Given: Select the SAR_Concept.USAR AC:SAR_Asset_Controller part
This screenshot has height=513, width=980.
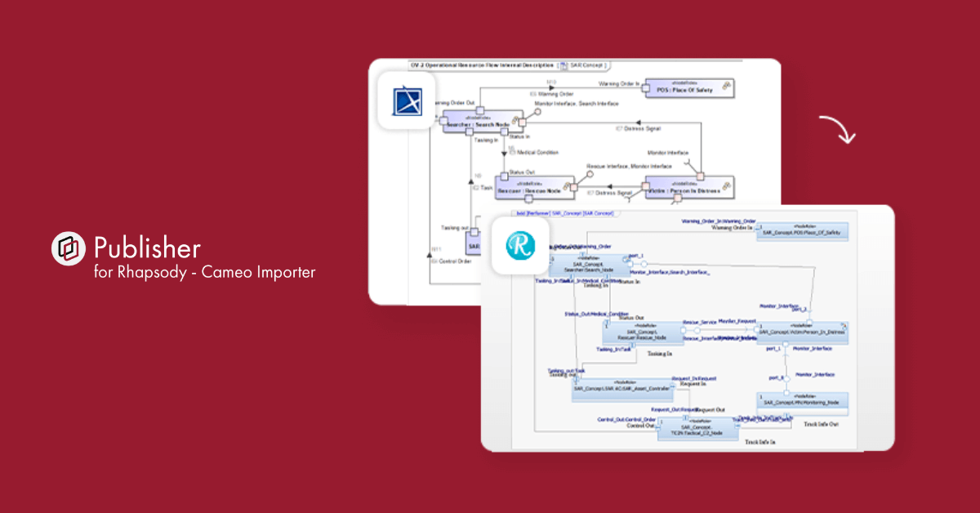Looking at the screenshot, I should (x=622, y=389).
